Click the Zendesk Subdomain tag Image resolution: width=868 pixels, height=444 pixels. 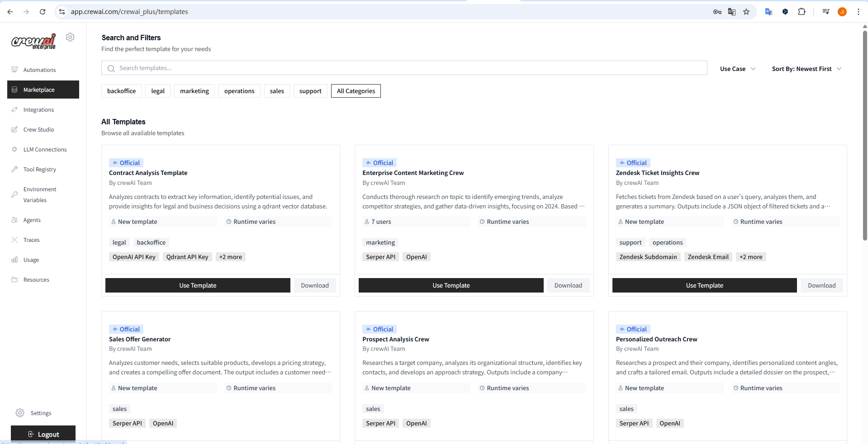point(648,257)
